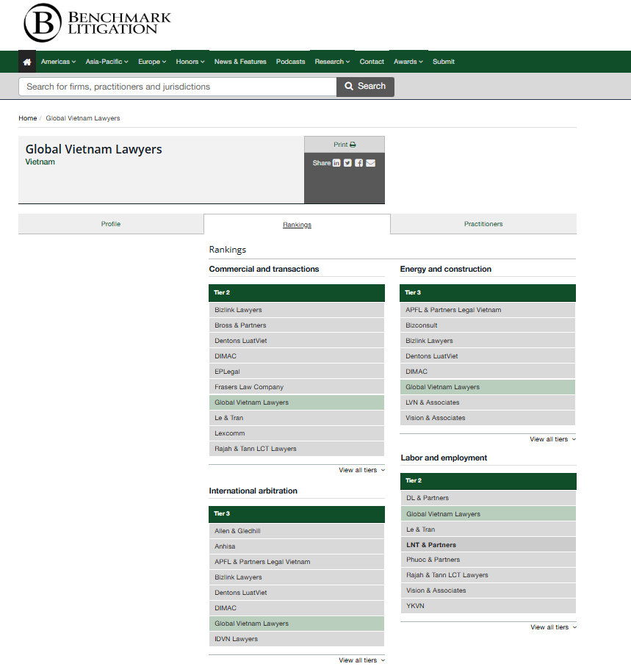The image size is (631, 672).
Task: Click Home breadcrumb link
Action: [x=27, y=118]
